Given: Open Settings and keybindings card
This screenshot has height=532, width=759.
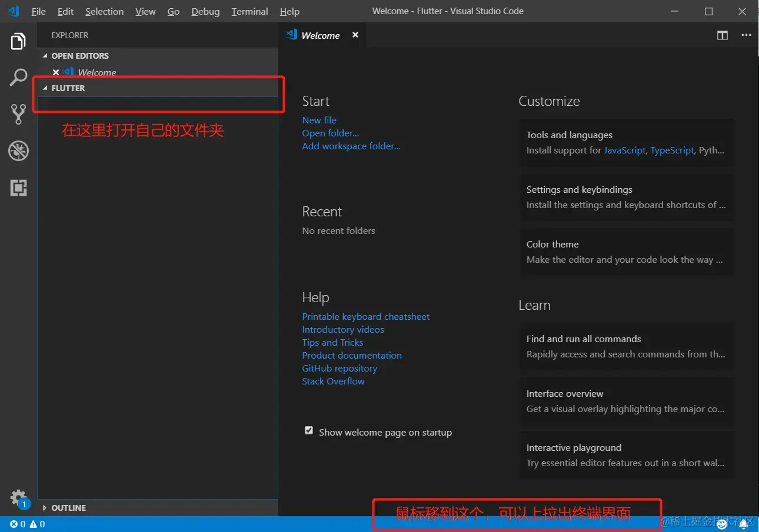Looking at the screenshot, I should (x=627, y=198).
